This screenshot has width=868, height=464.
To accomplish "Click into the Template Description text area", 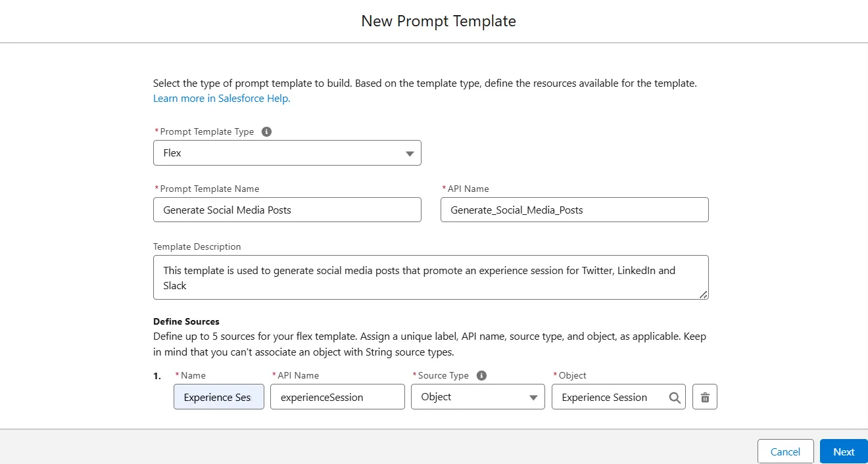I will point(431,278).
